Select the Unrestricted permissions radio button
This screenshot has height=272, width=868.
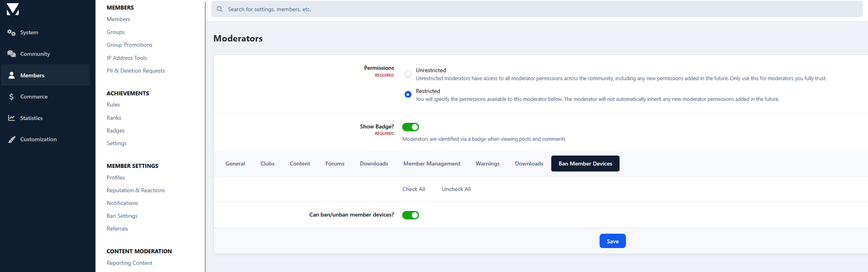pos(408,74)
